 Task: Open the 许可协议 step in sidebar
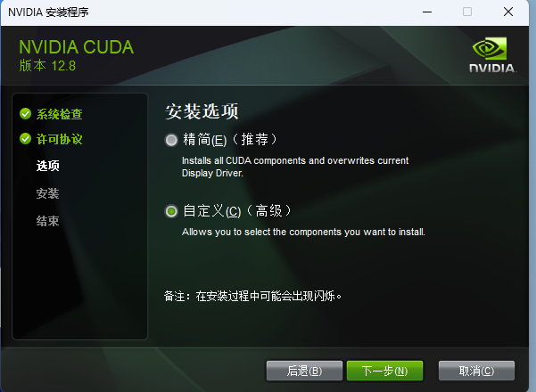pyautogui.click(x=59, y=139)
